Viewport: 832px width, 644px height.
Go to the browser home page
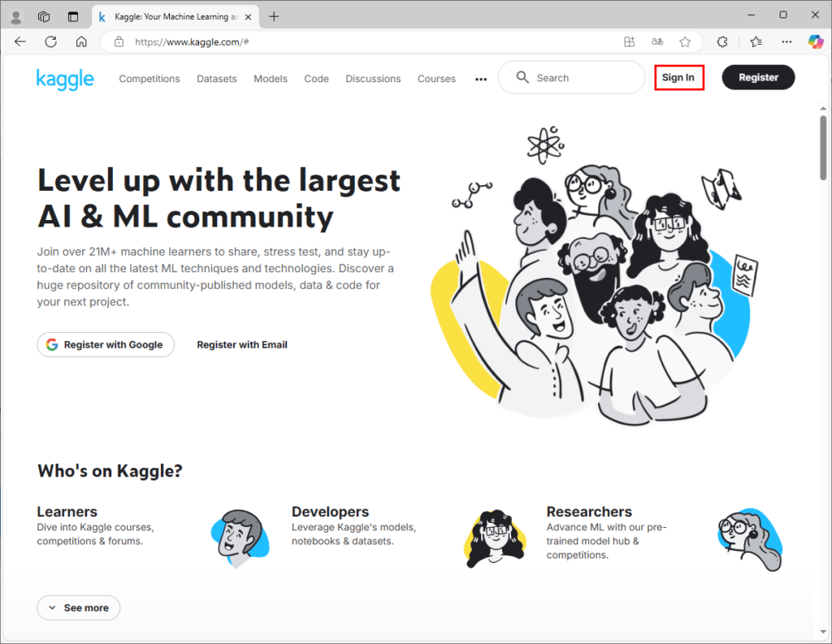point(80,41)
